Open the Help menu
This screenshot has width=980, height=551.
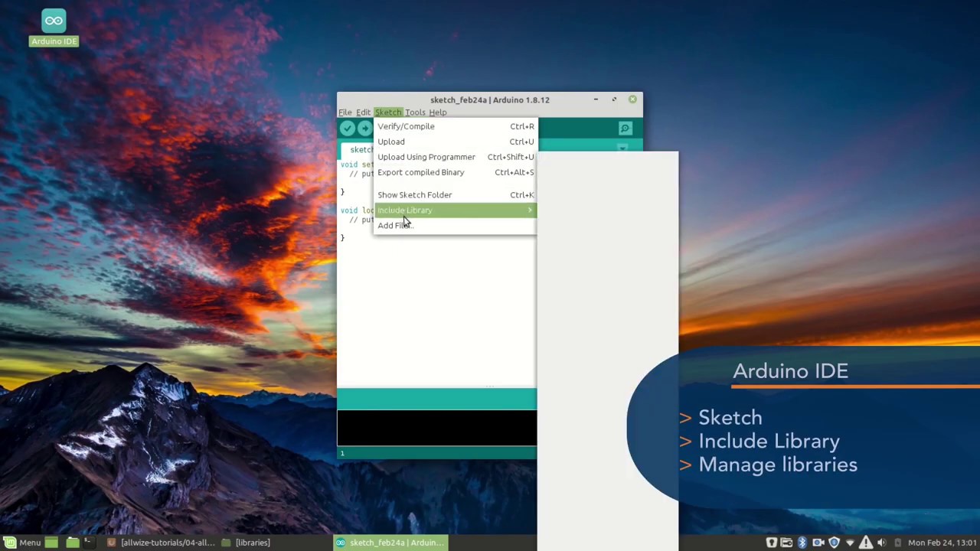pos(437,112)
